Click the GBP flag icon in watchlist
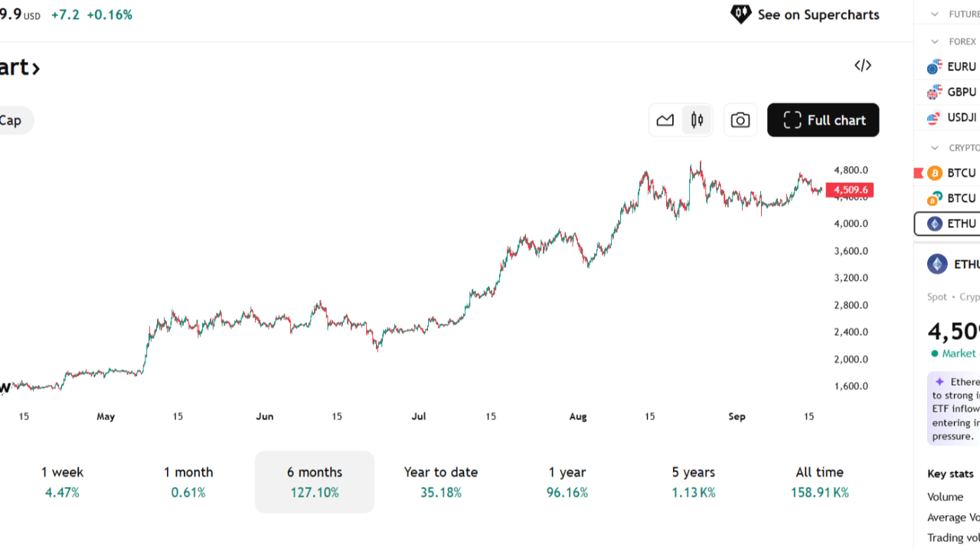Image resolution: width=980 pixels, height=551 pixels. 934,92
